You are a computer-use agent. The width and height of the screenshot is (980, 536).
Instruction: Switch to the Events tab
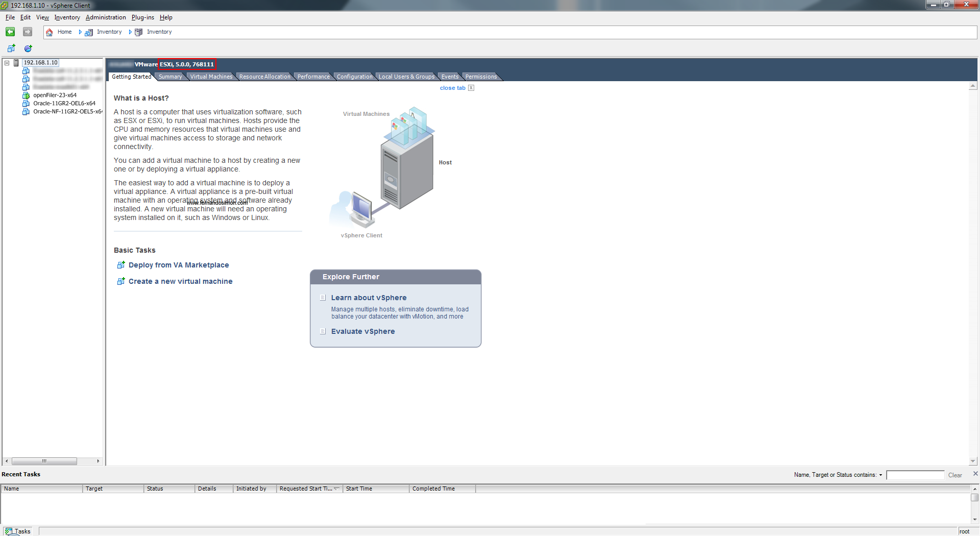[x=450, y=77]
